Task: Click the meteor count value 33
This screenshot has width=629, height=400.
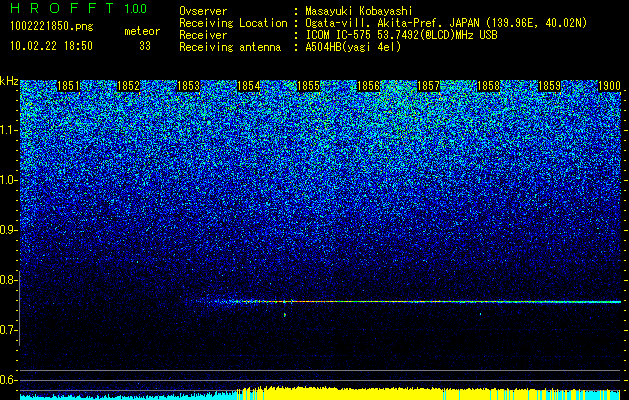Action: [x=145, y=46]
